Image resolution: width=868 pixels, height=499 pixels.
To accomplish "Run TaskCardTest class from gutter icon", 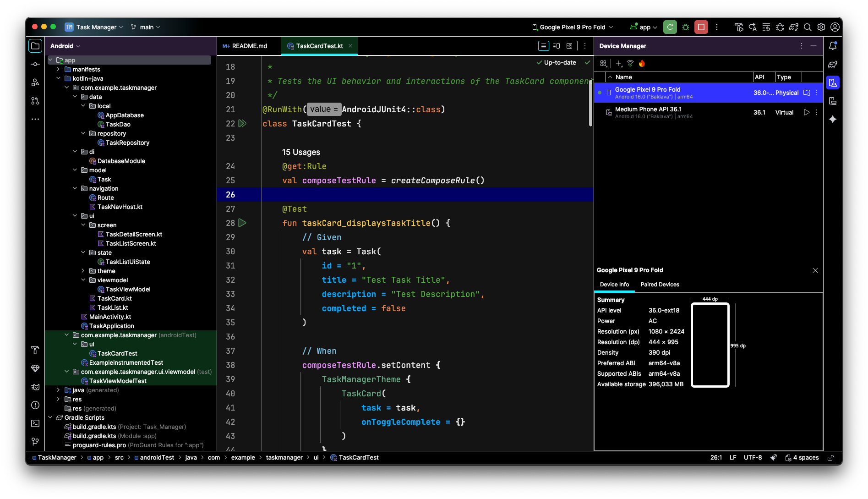I will point(242,124).
